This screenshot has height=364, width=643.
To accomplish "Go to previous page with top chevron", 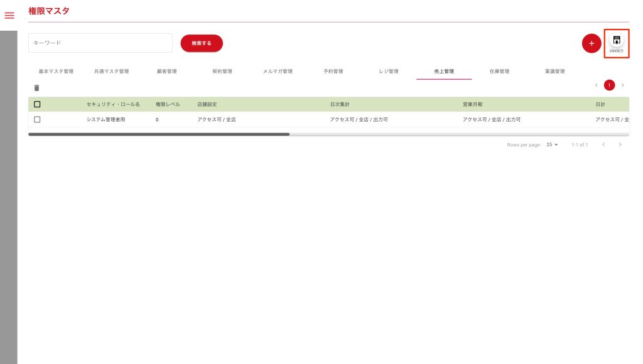I will pos(596,85).
